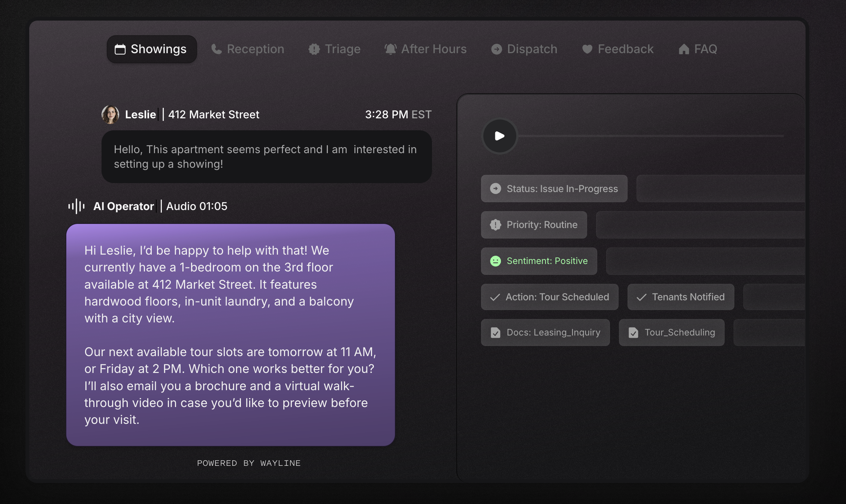Click the AI Operator waveform icon
846x504 pixels.
coord(76,206)
